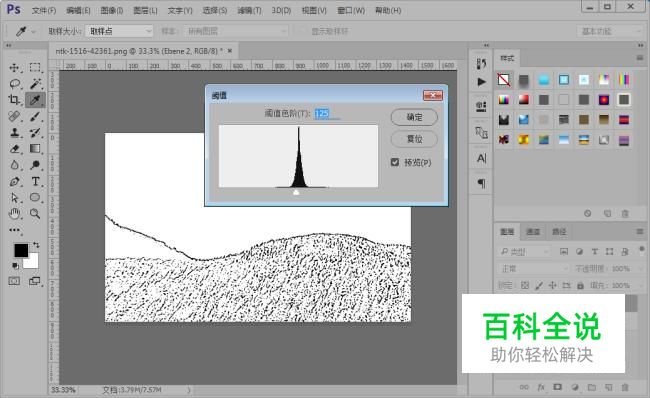Viewport: 650px width, 398px height.
Task: Switch to the 通道 tab
Action: click(533, 231)
